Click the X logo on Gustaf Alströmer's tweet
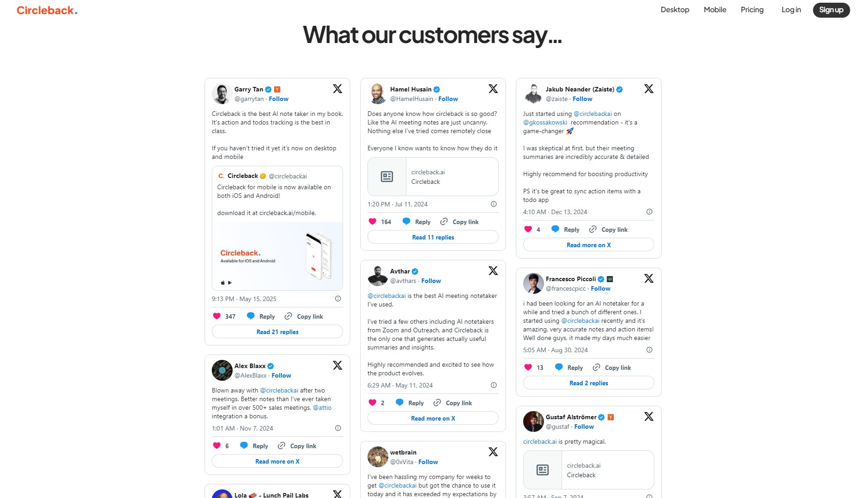Screen dimensions: 868x498 click(649, 417)
